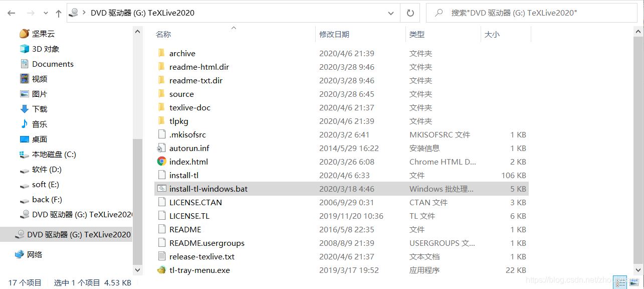
Task: Select the LICENSE.TL file icon
Action: 161,216
